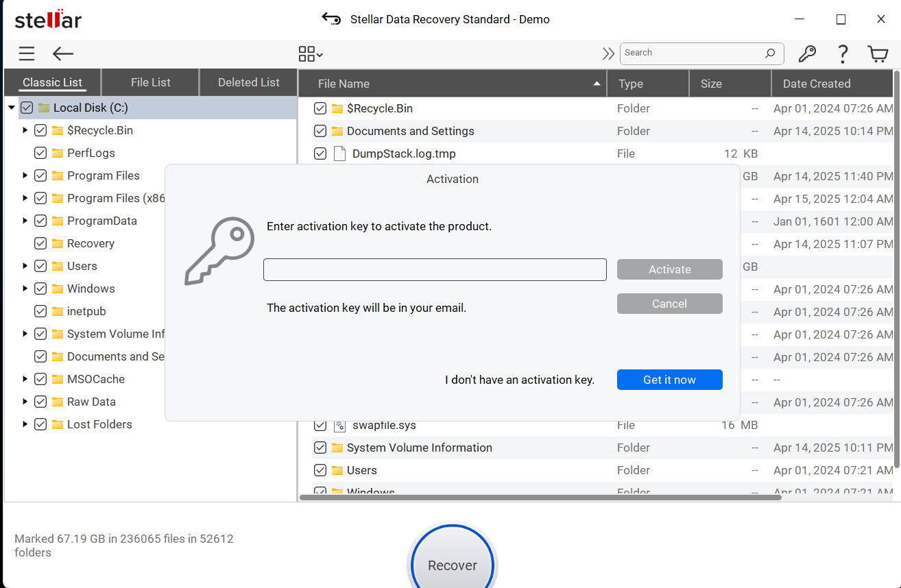Image resolution: width=901 pixels, height=588 pixels.
Task: Expand the Program Files tree node
Action: [25, 175]
